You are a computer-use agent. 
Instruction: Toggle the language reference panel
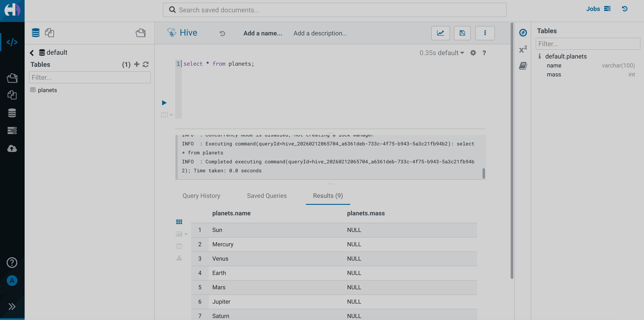click(523, 66)
